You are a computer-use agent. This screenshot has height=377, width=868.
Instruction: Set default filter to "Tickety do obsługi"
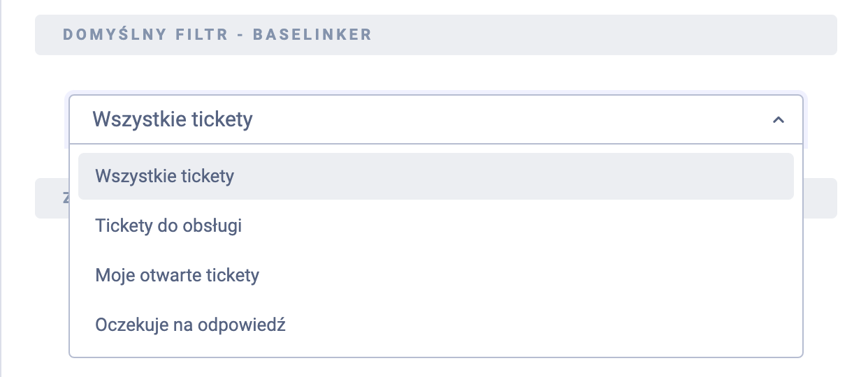pos(168,226)
